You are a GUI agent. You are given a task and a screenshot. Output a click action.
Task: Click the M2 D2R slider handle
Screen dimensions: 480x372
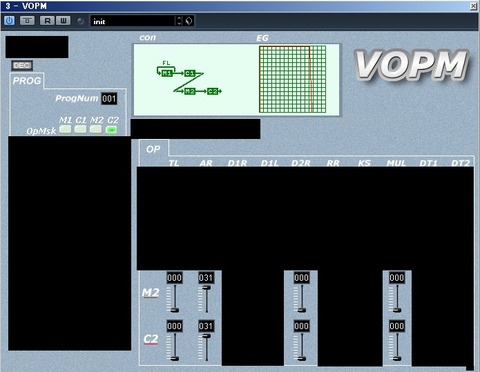(x=302, y=310)
